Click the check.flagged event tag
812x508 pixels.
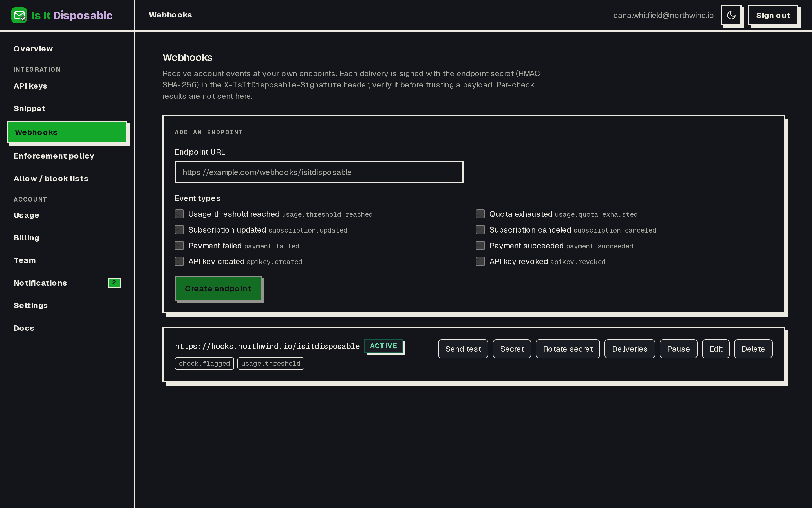tap(204, 364)
